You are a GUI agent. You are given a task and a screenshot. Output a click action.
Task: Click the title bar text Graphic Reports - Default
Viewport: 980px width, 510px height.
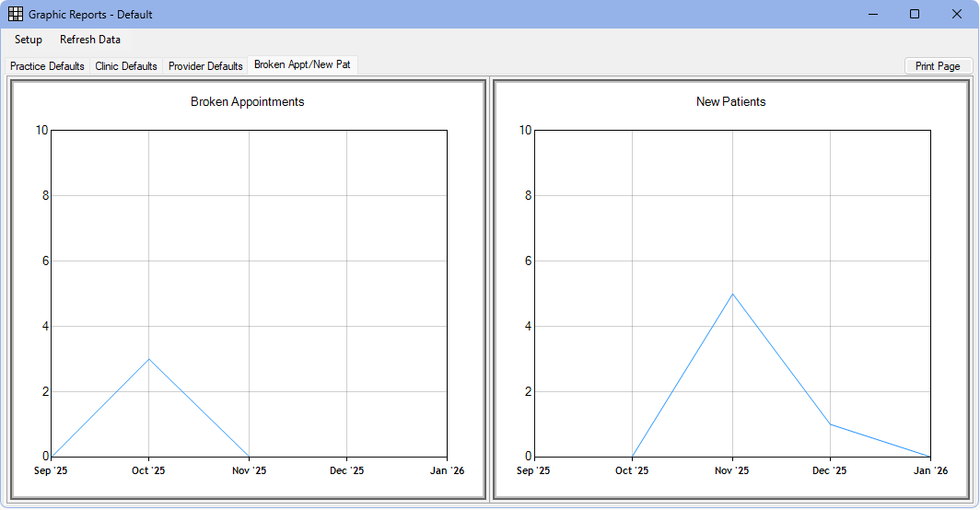[x=90, y=15]
